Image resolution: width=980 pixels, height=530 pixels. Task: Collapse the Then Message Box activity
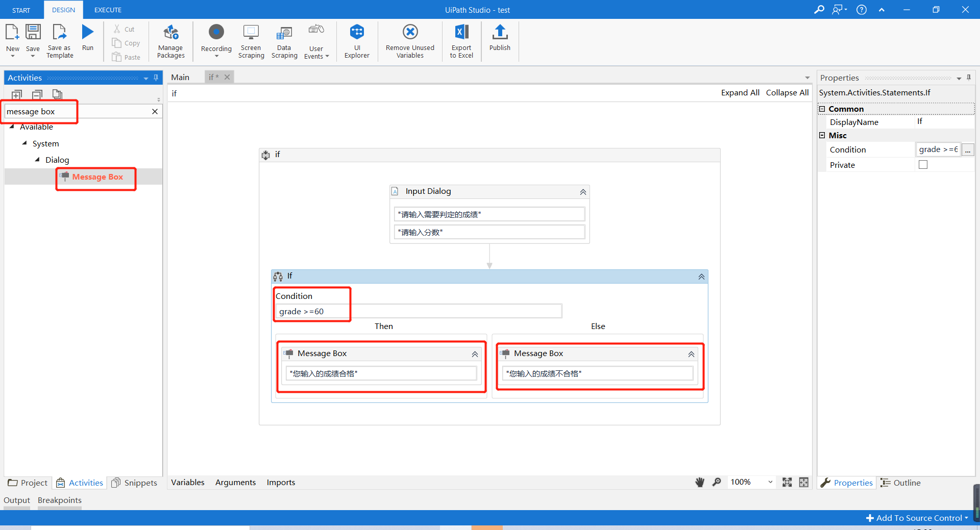tap(474, 354)
